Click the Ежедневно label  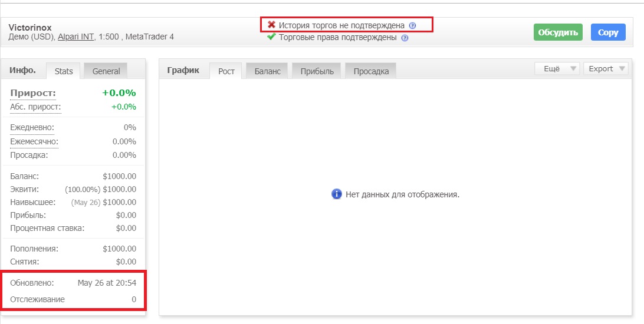pos(32,128)
